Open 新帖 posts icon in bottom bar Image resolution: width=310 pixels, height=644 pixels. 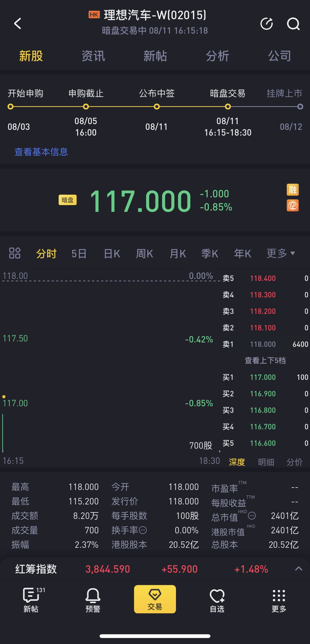(31, 600)
